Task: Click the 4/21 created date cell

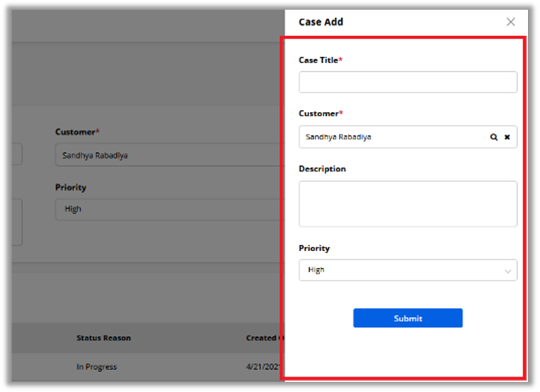Action: click(265, 367)
